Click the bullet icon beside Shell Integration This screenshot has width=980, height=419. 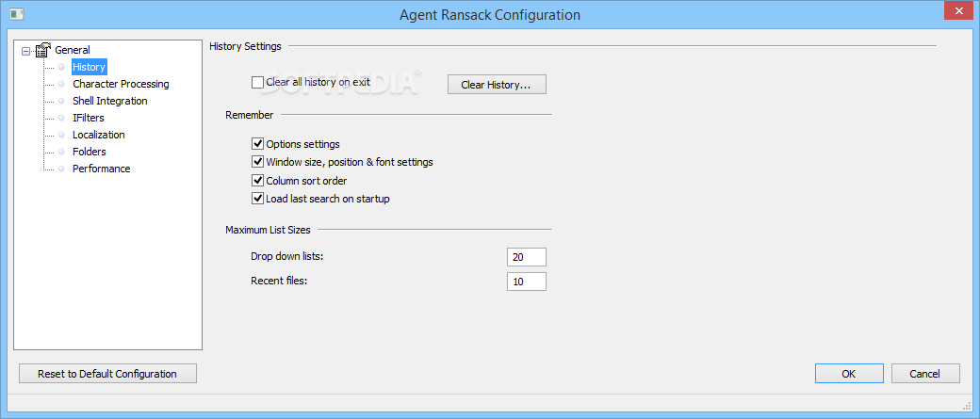coord(61,101)
